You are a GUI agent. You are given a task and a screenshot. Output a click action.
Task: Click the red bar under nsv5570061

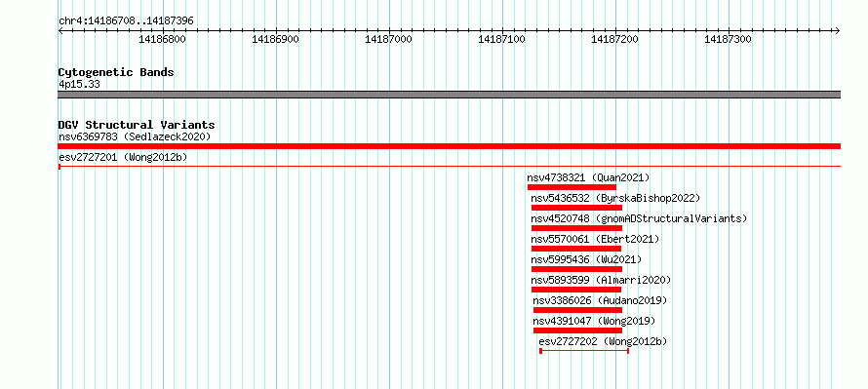(576, 249)
